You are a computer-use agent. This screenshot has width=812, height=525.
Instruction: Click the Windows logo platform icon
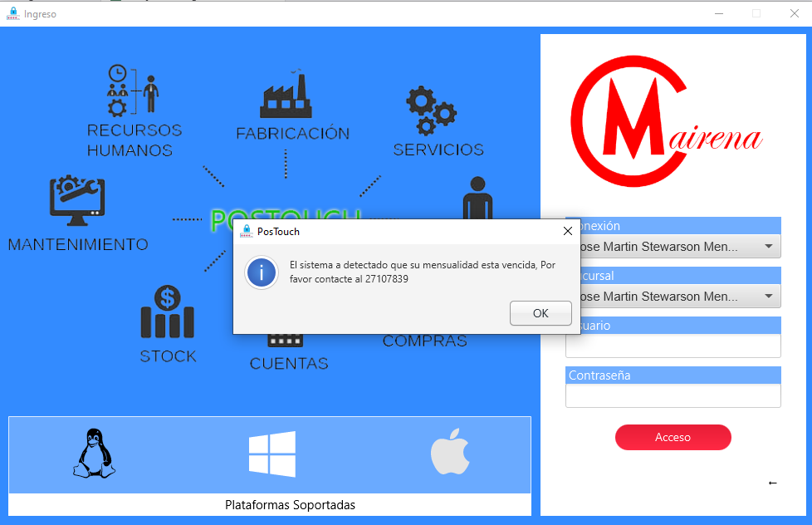(271, 454)
